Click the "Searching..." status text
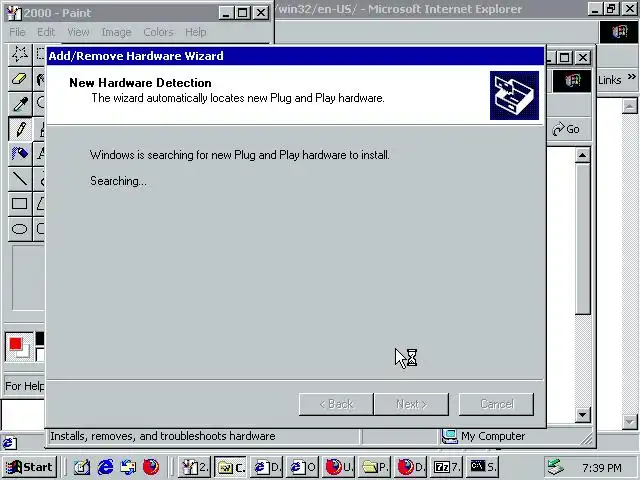 pyautogui.click(x=118, y=181)
